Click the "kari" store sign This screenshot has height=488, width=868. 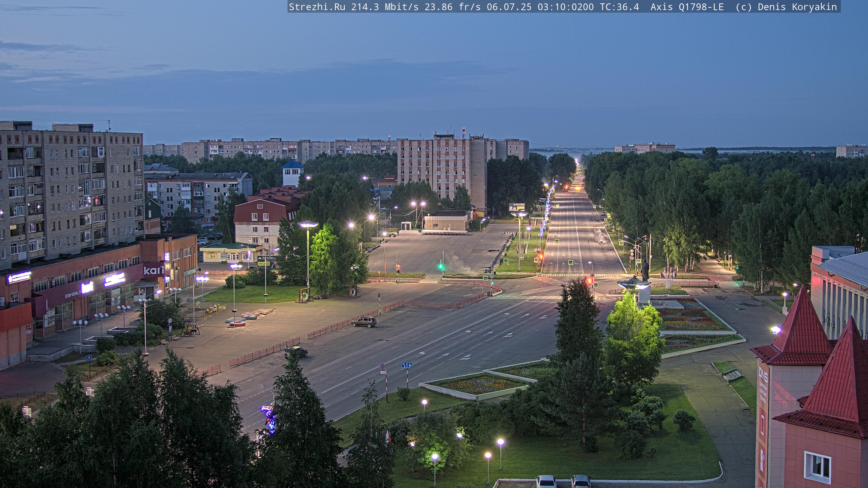pyautogui.click(x=154, y=270)
